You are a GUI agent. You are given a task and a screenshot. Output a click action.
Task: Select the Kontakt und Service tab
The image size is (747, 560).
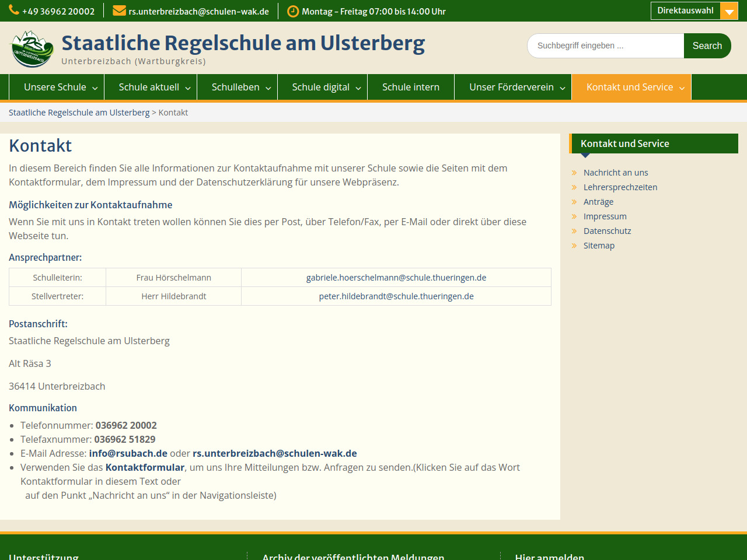629,87
